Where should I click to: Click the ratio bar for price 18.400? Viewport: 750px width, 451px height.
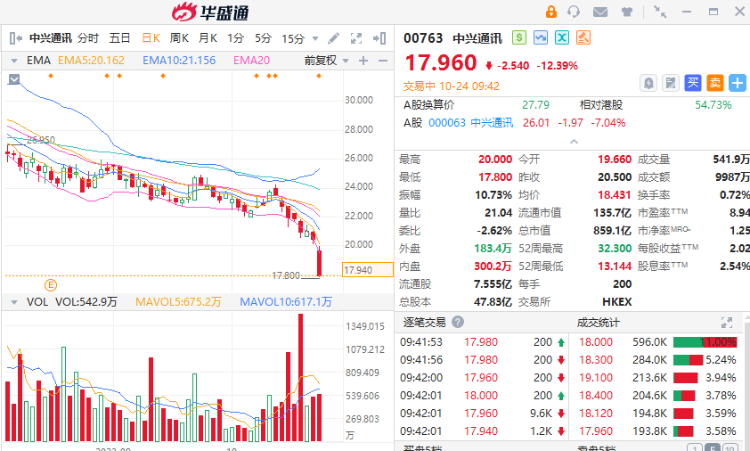point(684,396)
